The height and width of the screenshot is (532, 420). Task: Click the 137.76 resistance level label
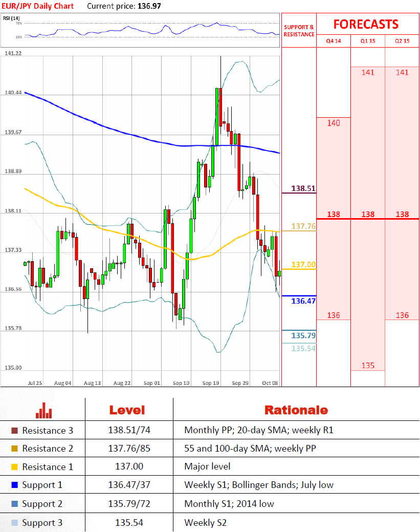303,226
